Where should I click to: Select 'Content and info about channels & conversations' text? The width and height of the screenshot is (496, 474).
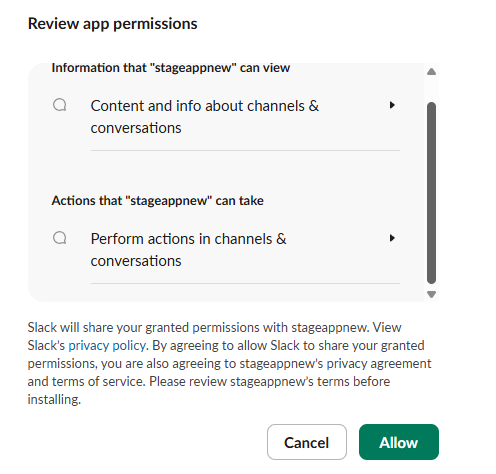[x=205, y=117]
